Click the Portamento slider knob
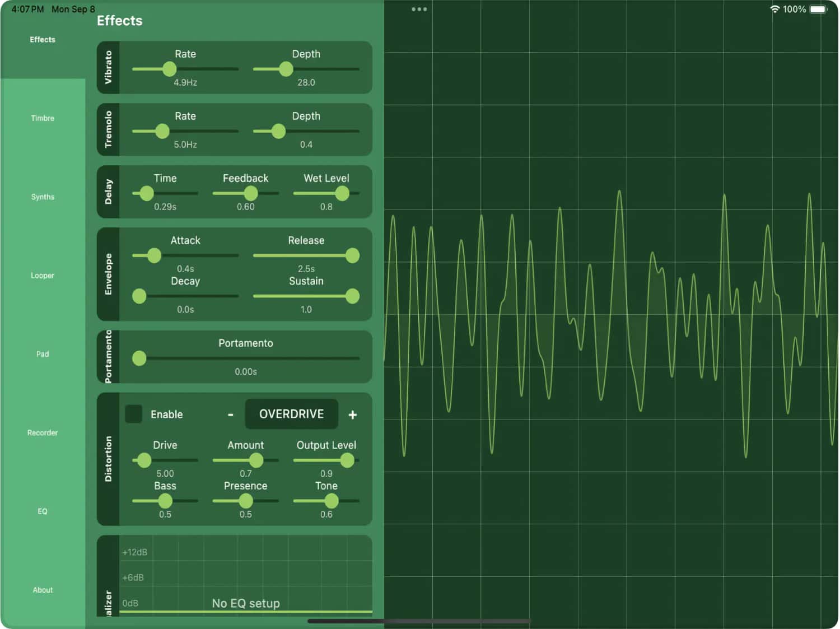Image resolution: width=840 pixels, height=629 pixels. (139, 358)
